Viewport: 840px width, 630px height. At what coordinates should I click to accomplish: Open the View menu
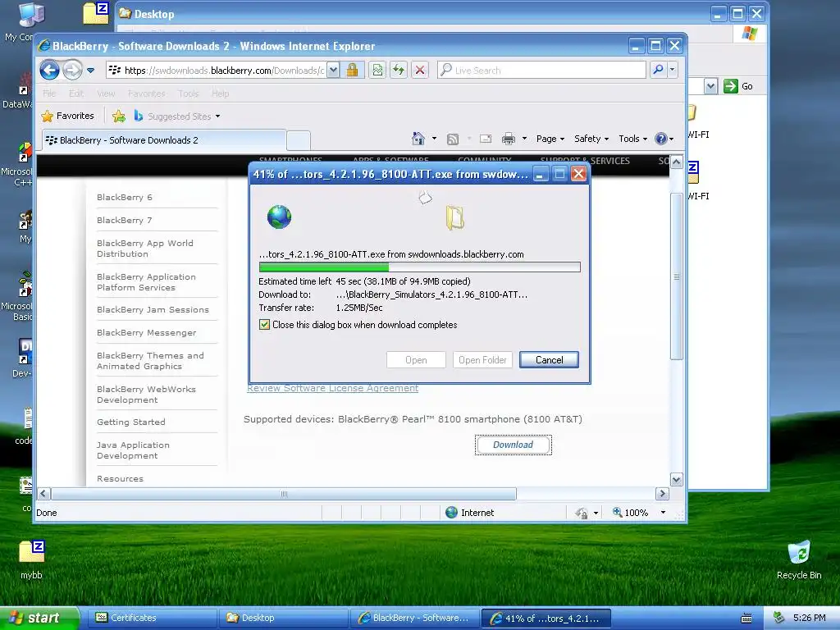coord(106,94)
